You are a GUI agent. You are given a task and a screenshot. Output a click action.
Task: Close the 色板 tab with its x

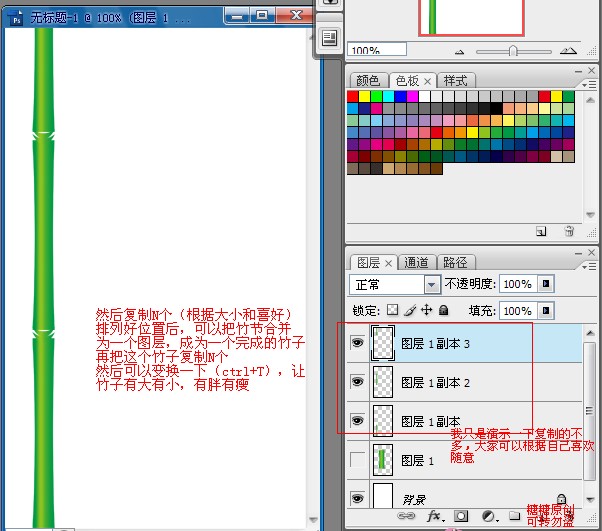tap(428, 81)
